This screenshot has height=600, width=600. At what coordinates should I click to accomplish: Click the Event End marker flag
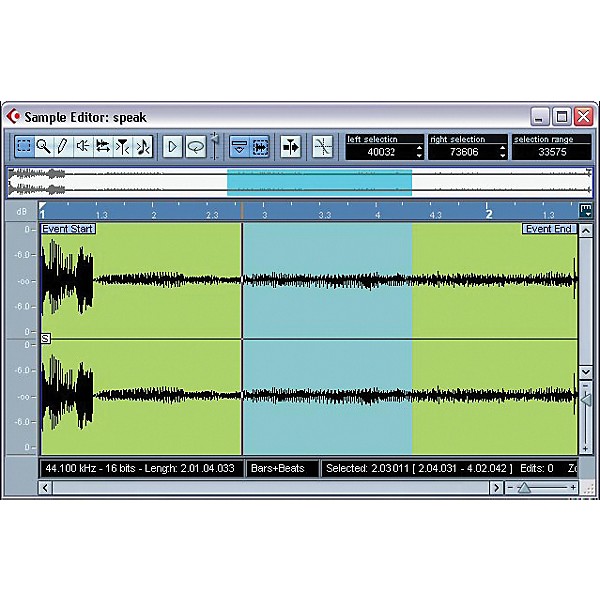(x=549, y=229)
